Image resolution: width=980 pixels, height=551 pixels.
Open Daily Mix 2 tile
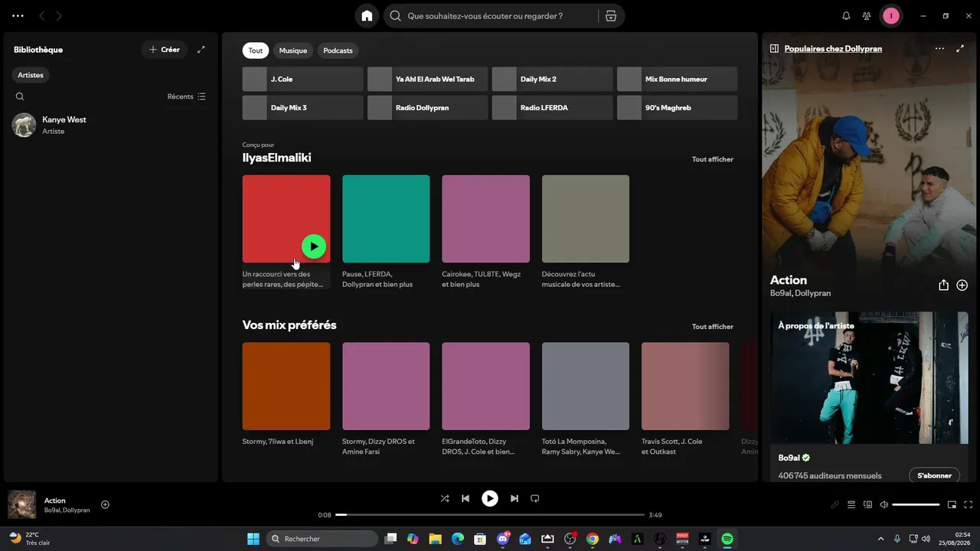tap(552, 79)
